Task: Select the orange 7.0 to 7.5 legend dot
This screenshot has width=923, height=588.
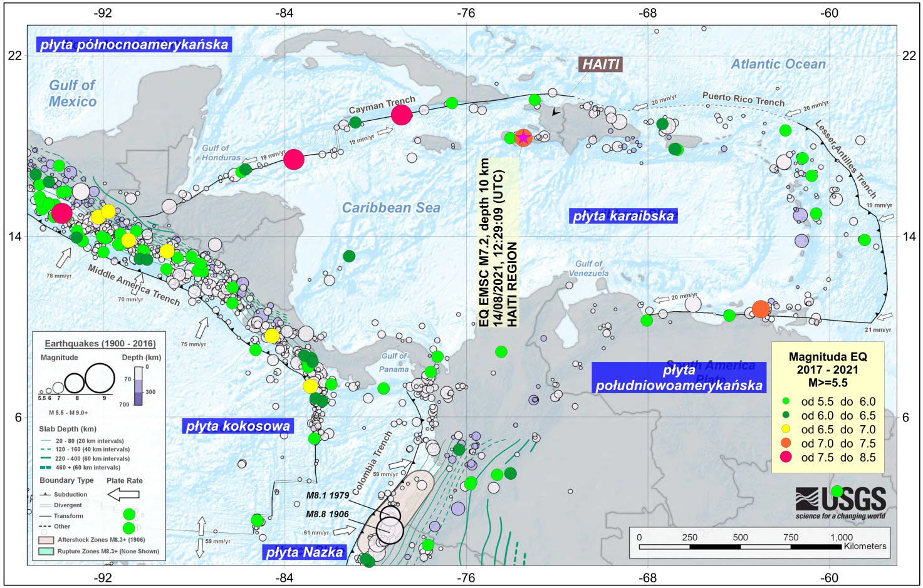Action: click(x=786, y=443)
